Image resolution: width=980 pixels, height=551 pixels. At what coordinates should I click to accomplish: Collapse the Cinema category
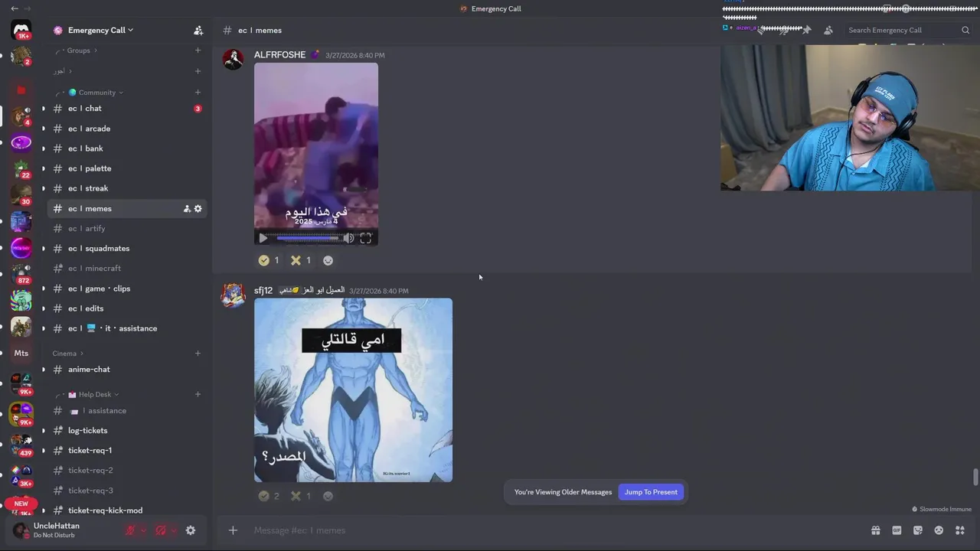pos(68,354)
